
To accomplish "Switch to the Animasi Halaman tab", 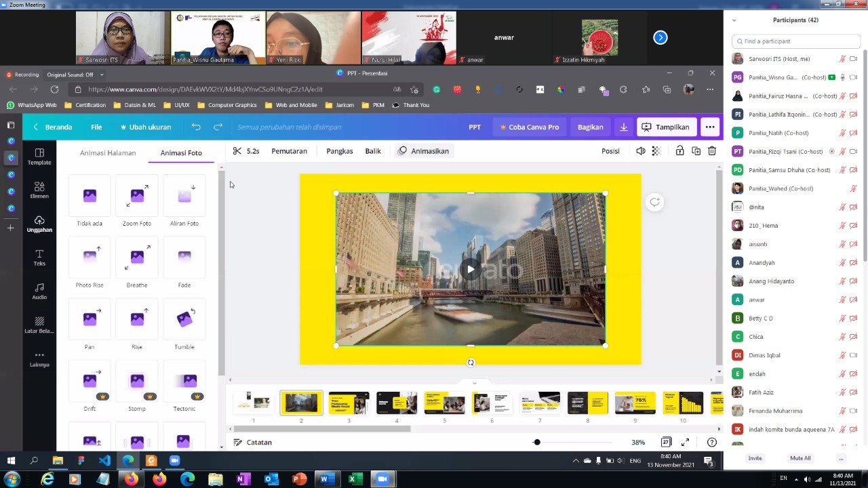I will point(108,153).
